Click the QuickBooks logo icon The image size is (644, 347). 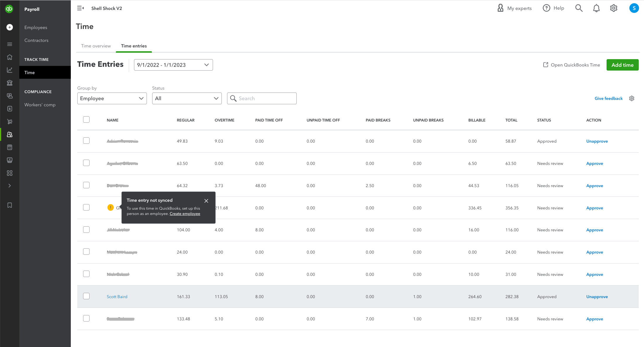(9, 9)
